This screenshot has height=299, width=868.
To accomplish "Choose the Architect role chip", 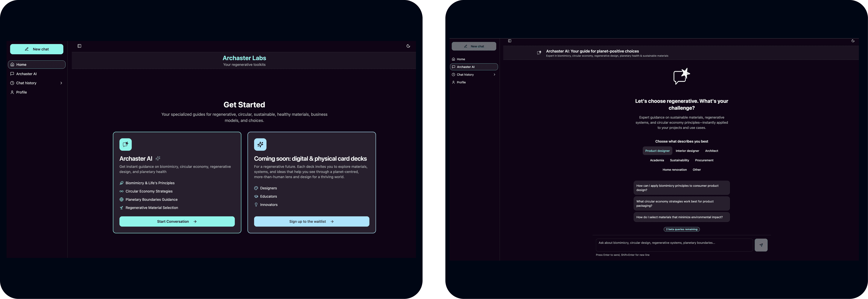I will (x=712, y=151).
